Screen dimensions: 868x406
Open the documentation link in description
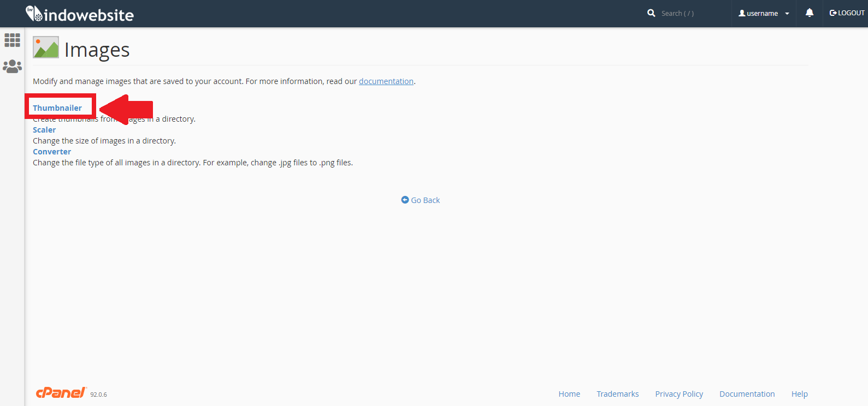[386, 81]
